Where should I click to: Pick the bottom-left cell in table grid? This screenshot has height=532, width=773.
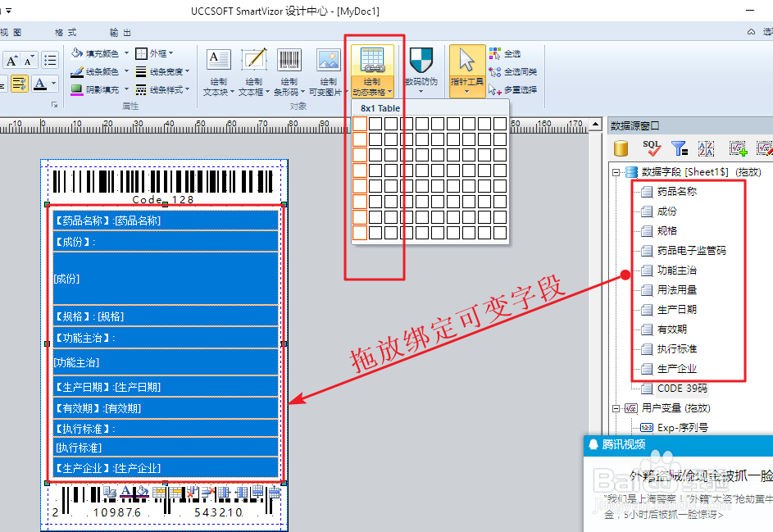click(x=359, y=233)
